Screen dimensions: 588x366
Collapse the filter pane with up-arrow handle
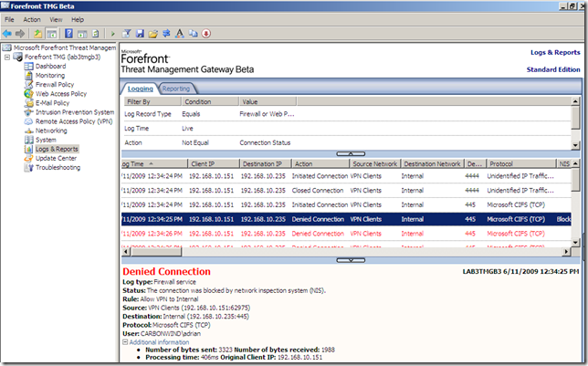tap(351, 153)
